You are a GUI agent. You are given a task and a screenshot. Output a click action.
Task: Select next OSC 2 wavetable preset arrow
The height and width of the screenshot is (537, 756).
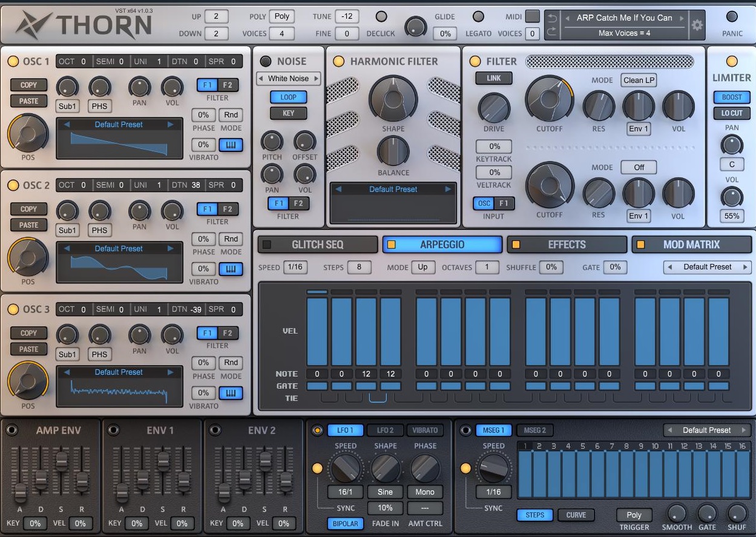171,249
